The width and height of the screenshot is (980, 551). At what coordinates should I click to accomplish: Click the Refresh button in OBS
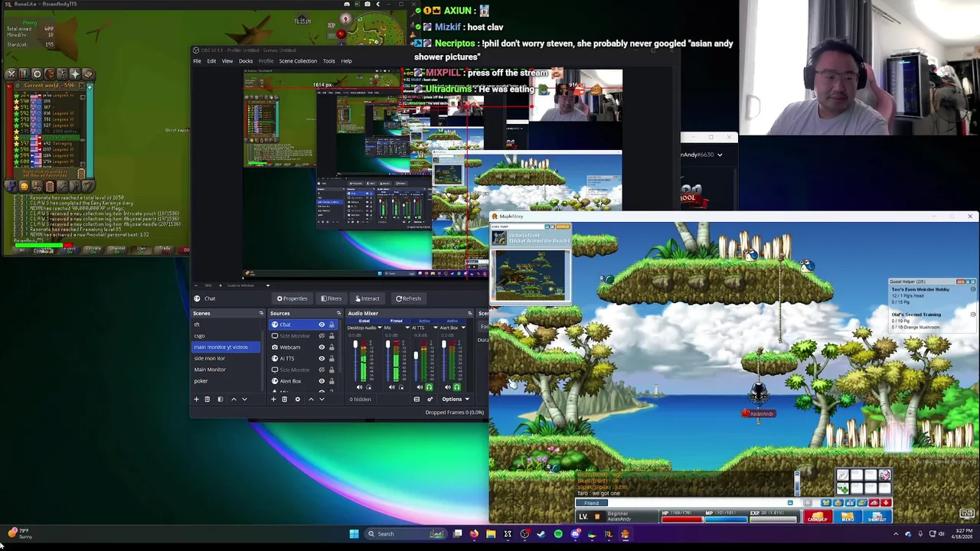click(x=408, y=298)
